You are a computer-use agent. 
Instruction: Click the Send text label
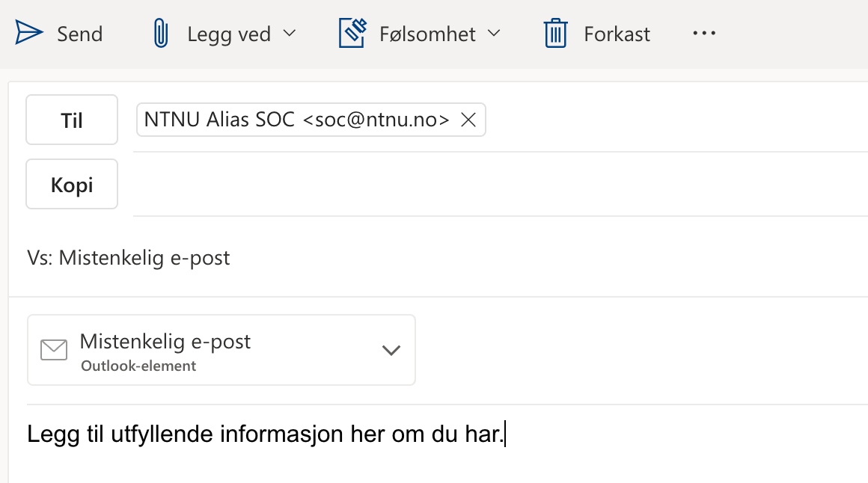(80, 34)
